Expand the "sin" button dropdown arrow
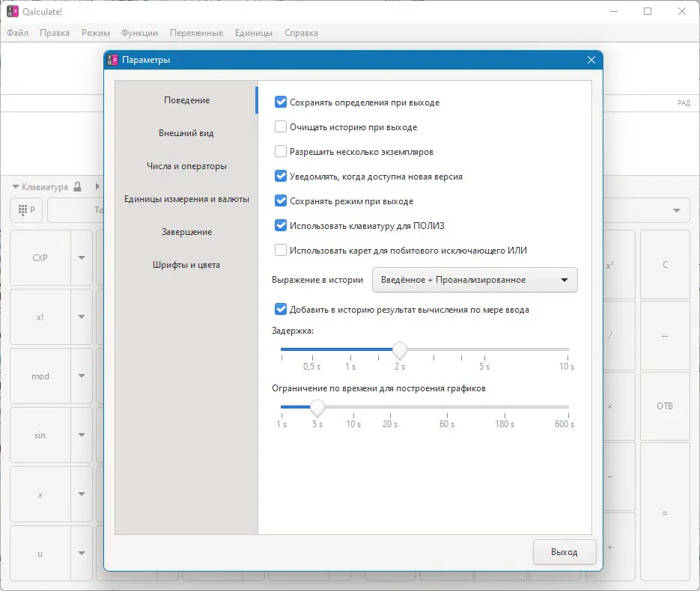Image resolution: width=700 pixels, height=591 pixels. (82, 435)
